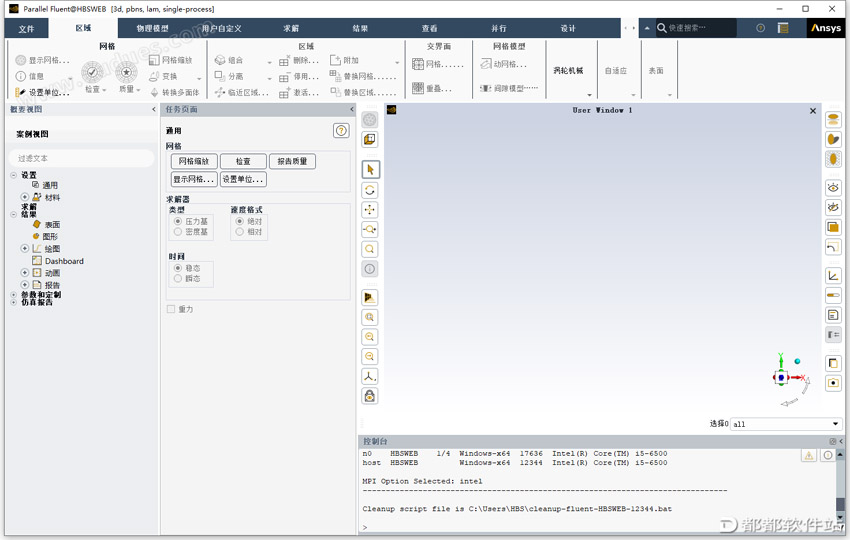Click the camera screenshot icon in the right toolbar
The height and width of the screenshot is (540, 850).
click(x=833, y=383)
